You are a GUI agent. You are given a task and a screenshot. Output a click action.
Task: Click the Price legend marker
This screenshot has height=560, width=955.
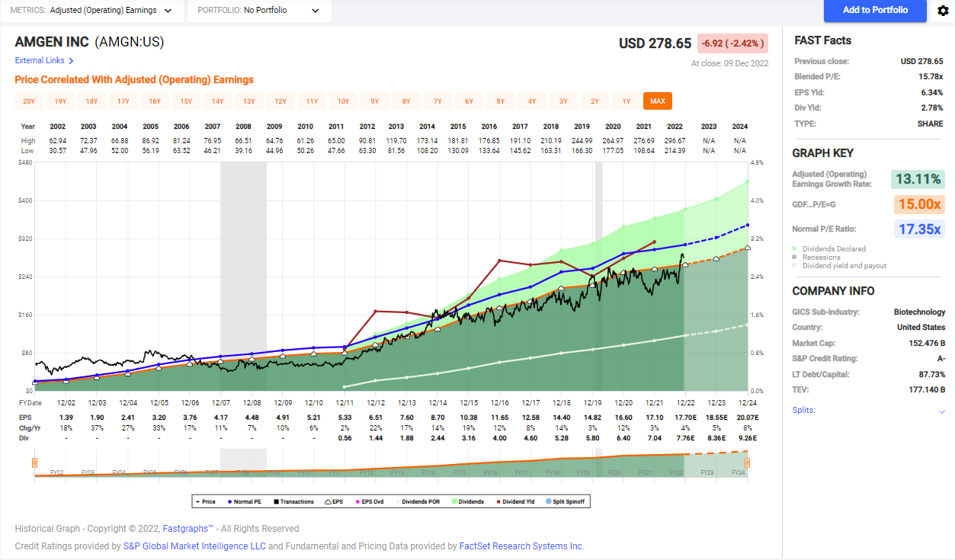[199, 501]
